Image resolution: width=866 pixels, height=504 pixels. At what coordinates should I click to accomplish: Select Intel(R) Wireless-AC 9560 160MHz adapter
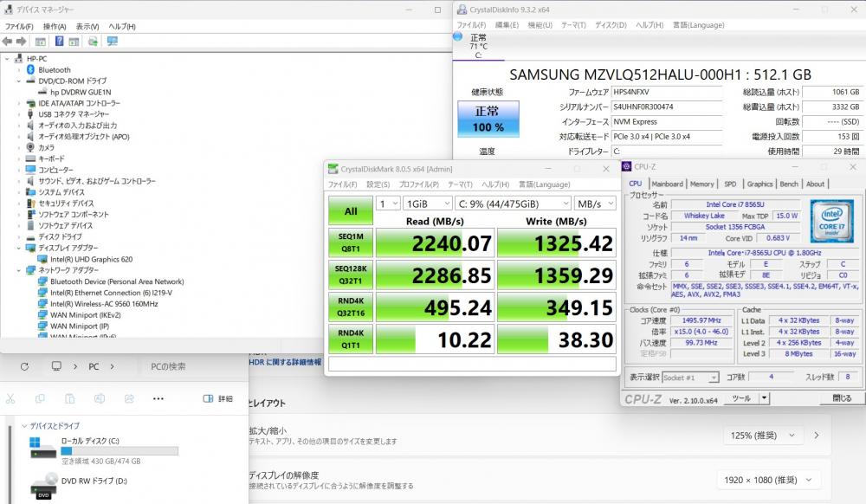pos(104,304)
